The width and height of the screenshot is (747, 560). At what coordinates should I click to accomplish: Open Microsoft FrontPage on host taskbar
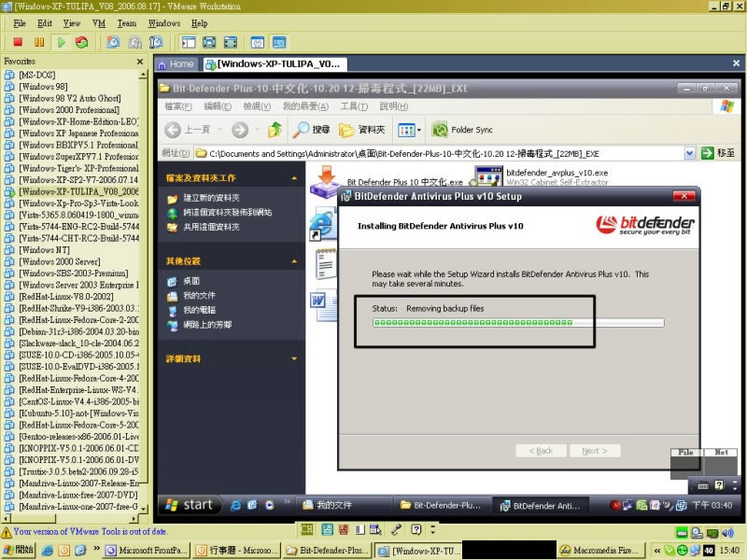[x=147, y=551]
